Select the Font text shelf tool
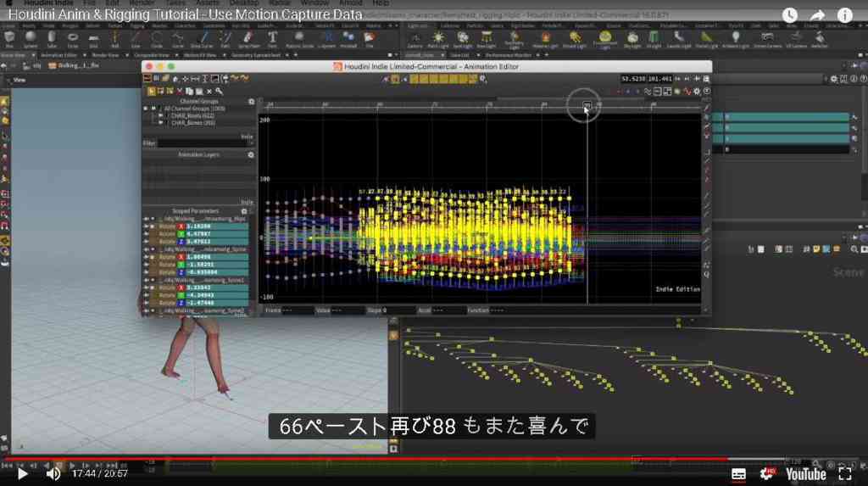This screenshot has height=486, width=868. click(272, 37)
